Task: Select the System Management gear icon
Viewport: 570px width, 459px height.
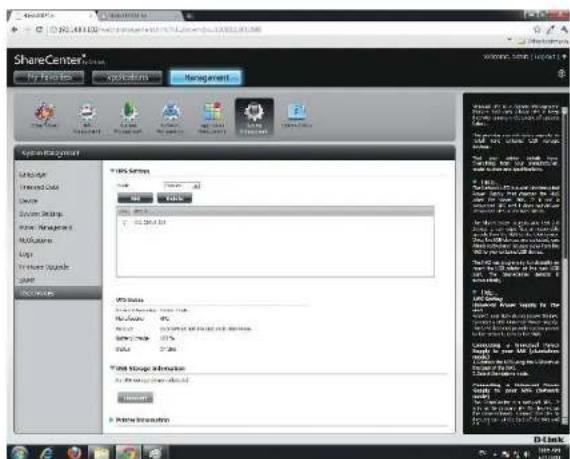Action: 254,117
